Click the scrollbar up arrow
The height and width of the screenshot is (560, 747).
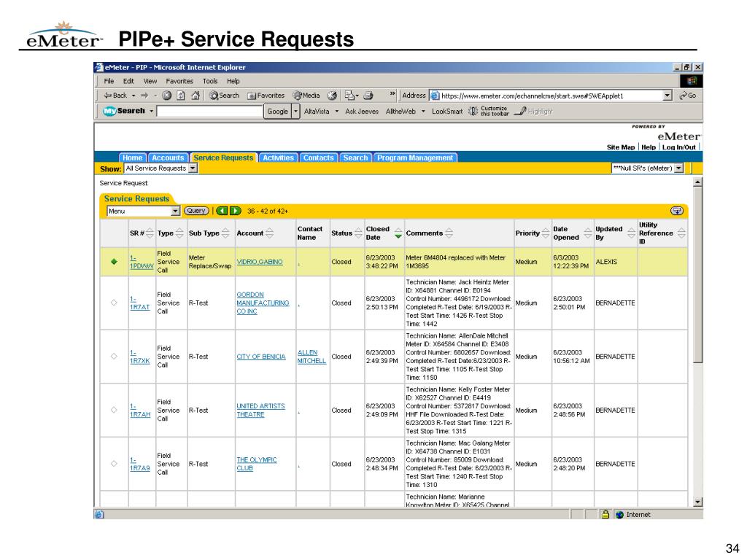(697, 182)
